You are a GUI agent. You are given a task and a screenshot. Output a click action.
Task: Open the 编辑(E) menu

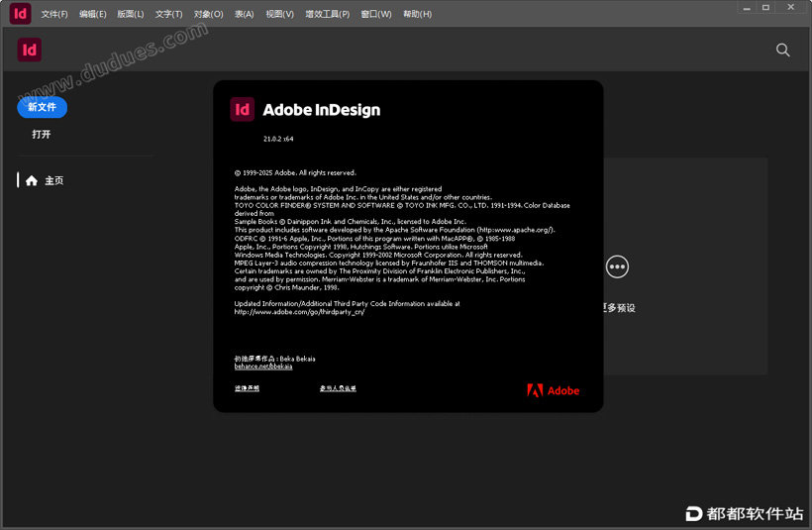coord(93,14)
